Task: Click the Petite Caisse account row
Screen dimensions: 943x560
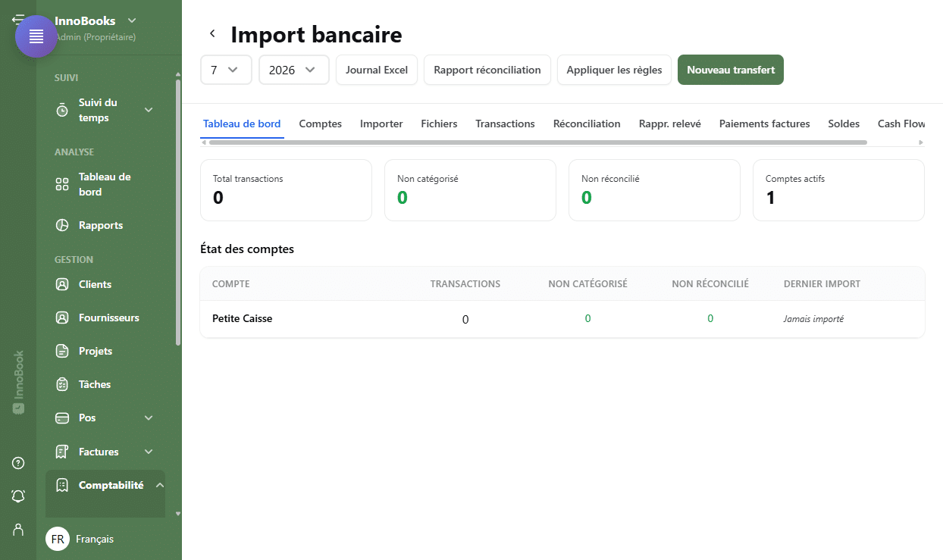Action: tap(562, 319)
